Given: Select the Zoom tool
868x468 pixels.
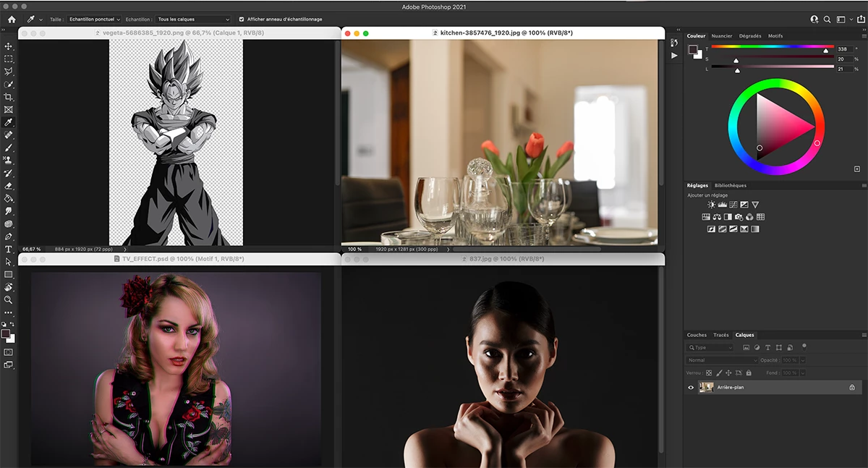Looking at the screenshot, I should coord(9,299).
